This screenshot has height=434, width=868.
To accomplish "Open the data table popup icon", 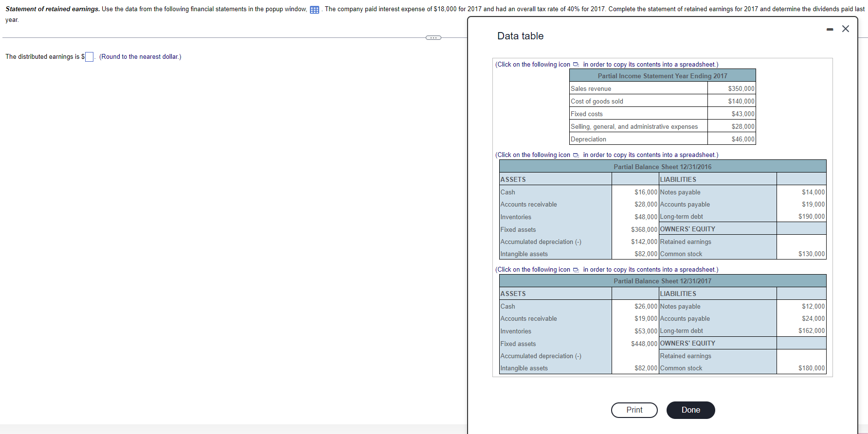I will (x=314, y=10).
